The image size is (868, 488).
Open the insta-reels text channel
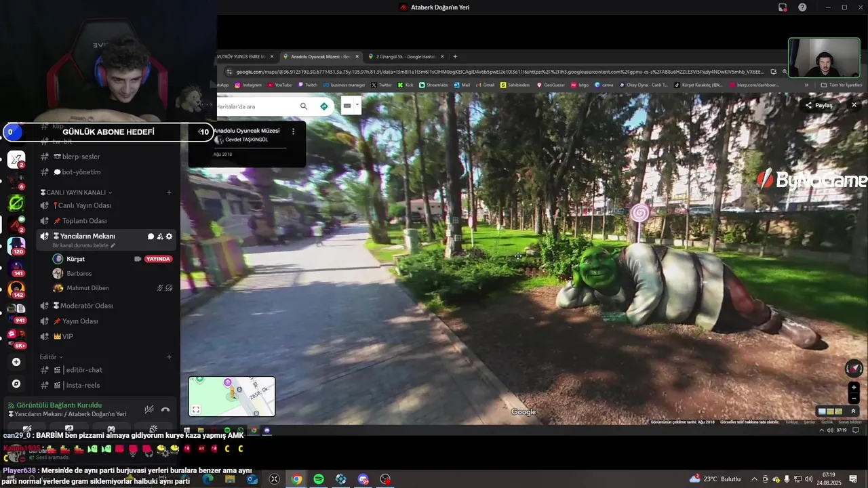click(x=81, y=386)
